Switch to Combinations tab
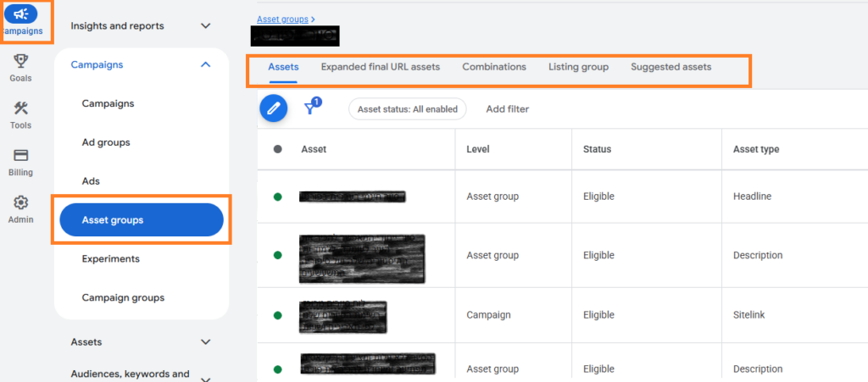 pyautogui.click(x=493, y=67)
